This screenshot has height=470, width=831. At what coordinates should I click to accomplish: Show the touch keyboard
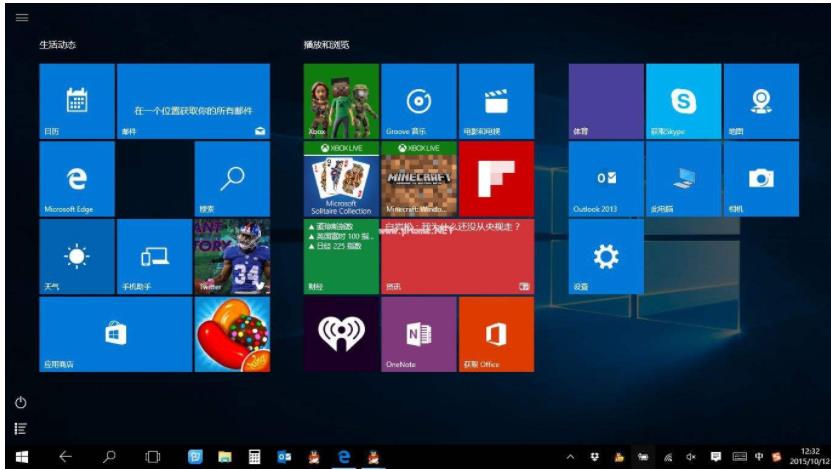(x=740, y=457)
